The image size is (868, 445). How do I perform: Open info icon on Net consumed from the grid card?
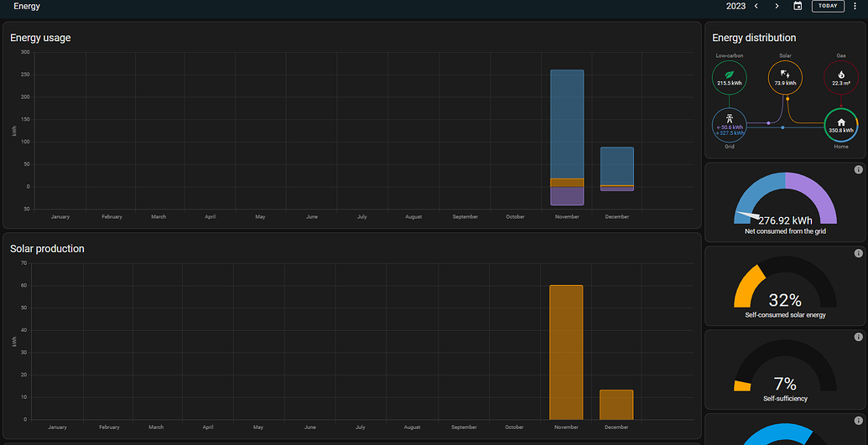[859, 170]
